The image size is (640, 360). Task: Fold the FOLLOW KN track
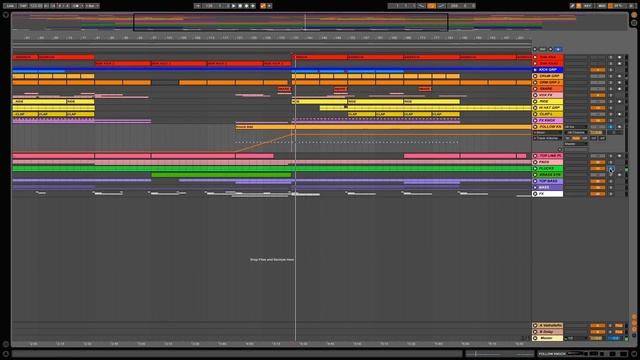(x=535, y=127)
